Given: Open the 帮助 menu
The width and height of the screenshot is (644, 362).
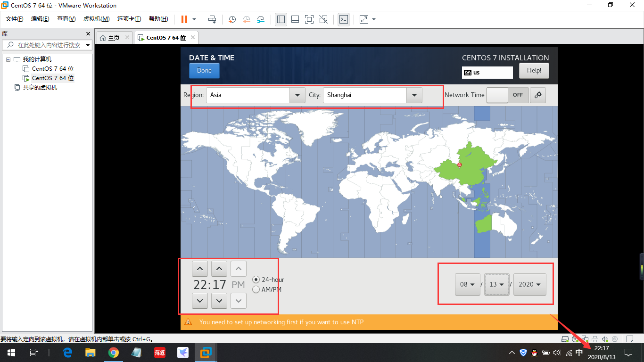Looking at the screenshot, I should (158, 19).
